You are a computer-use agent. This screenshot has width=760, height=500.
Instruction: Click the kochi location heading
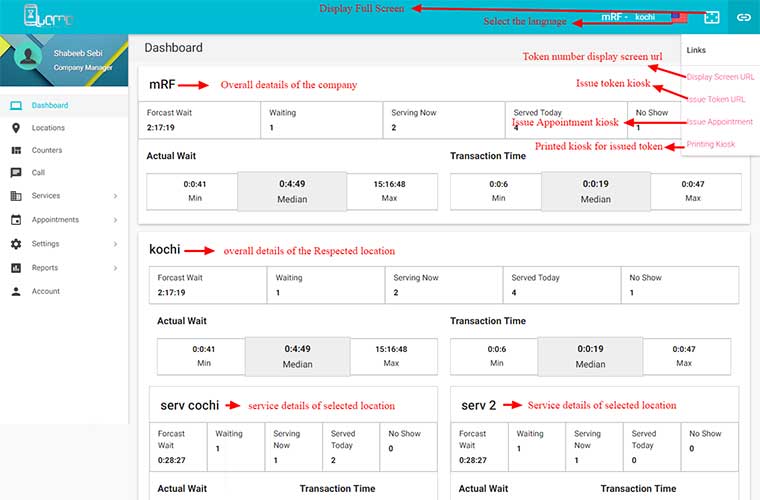165,250
